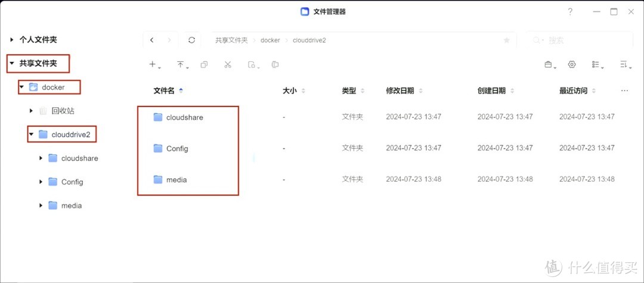Image resolution: width=644 pixels, height=283 pixels.
Task: Open the share/lock folder toolbar icon
Action: 253,65
